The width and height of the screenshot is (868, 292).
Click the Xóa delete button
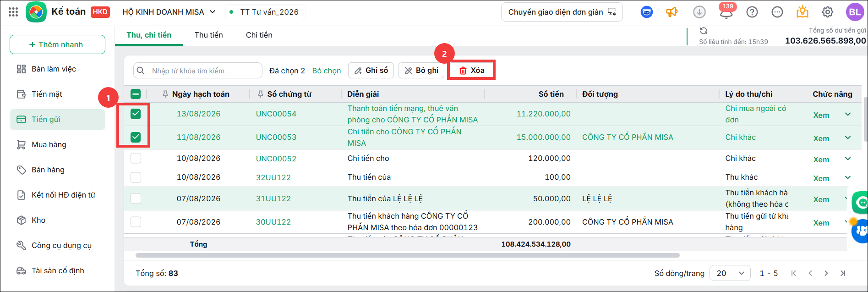[471, 70]
